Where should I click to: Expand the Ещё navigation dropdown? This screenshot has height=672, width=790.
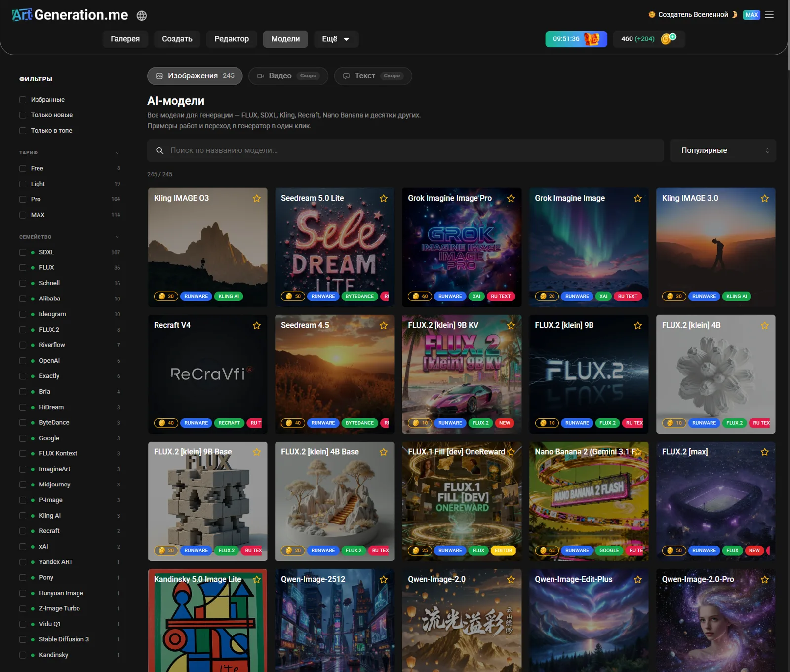335,39
